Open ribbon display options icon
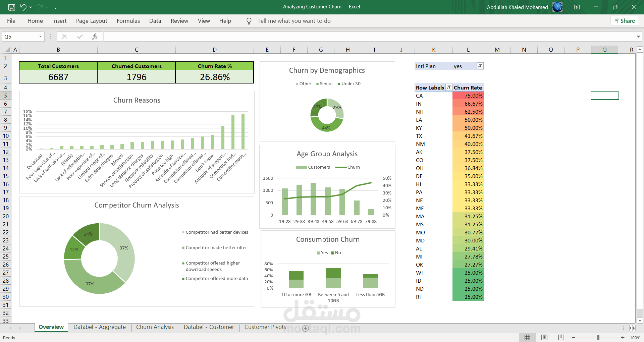The image size is (644, 342). (x=577, y=7)
